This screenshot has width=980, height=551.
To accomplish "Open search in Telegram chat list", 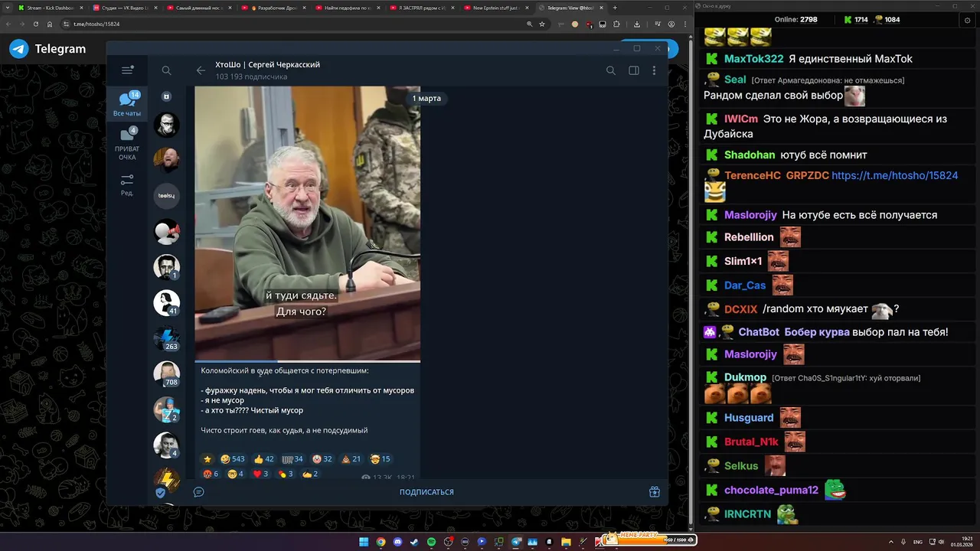I will point(166,70).
